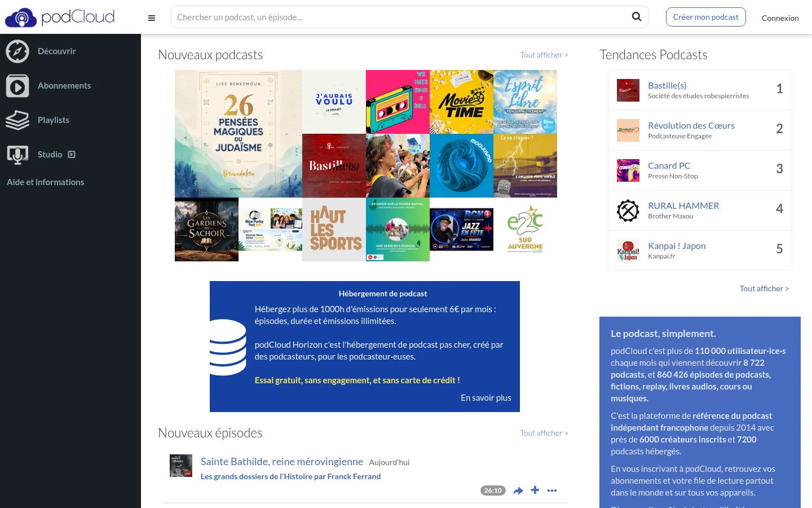The width and height of the screenshot is (812, 508).
Task: Click Révolution des Cœurs cover icon
Action: point(628,130)
